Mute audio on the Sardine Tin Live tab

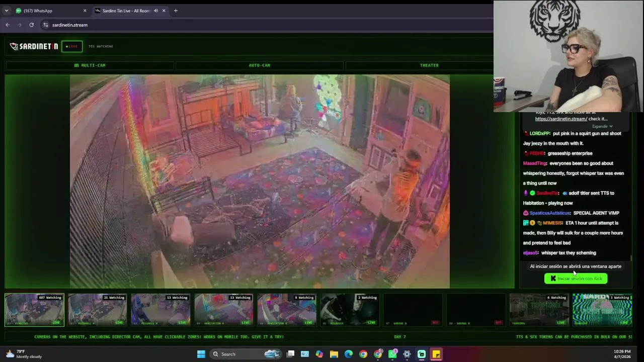156,11
